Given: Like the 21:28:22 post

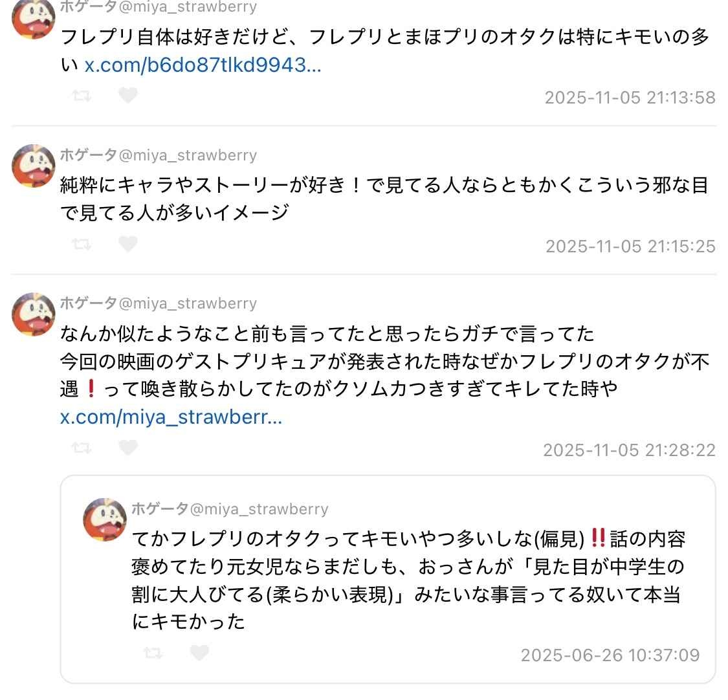Looking at the screenshot, I should [x=128, y=448].
